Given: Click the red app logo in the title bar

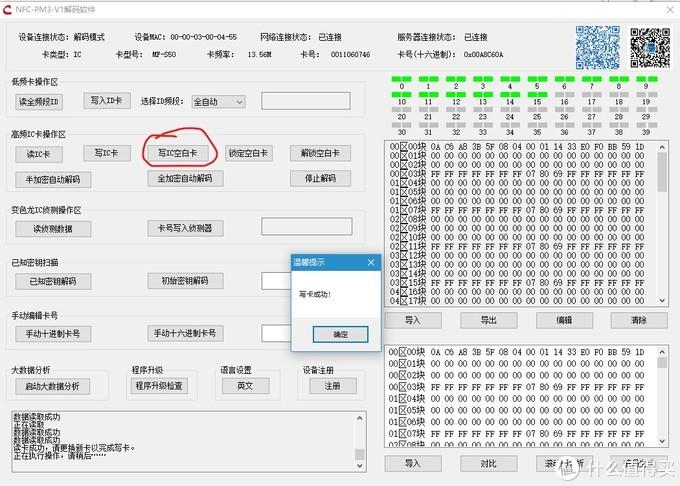Looking at the screenshot, I should (x=7, y=9).
